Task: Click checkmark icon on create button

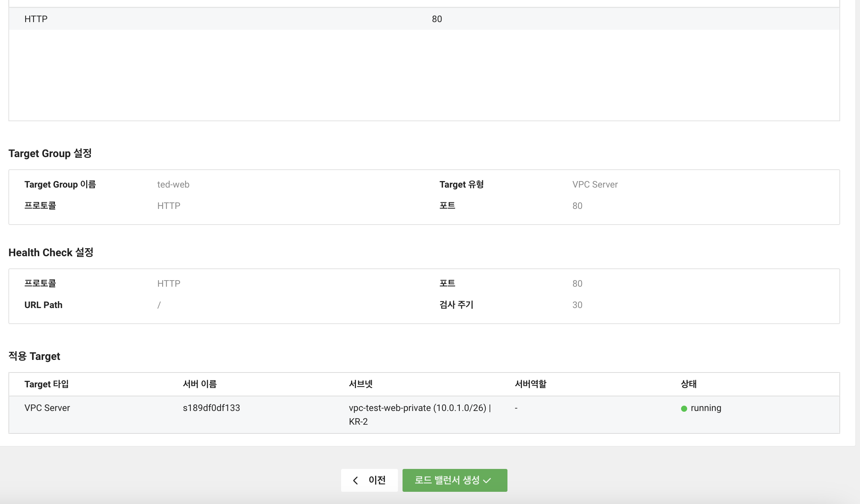Action: [487, 481]
